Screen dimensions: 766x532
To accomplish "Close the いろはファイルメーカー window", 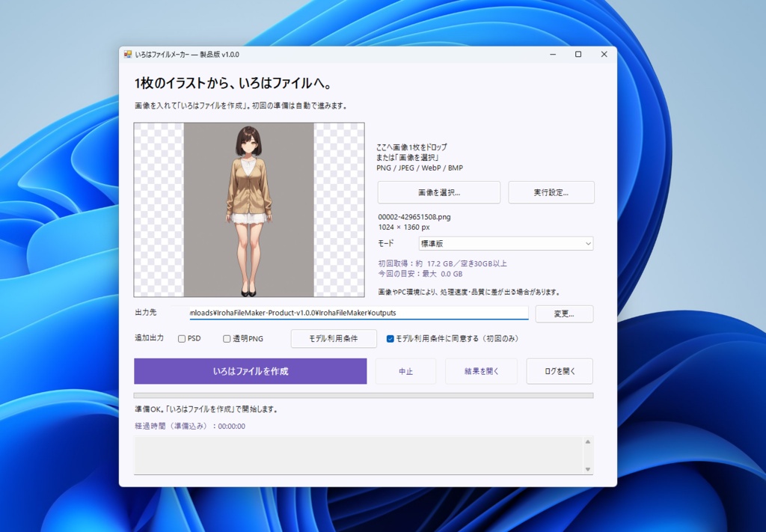I will 604,54.
